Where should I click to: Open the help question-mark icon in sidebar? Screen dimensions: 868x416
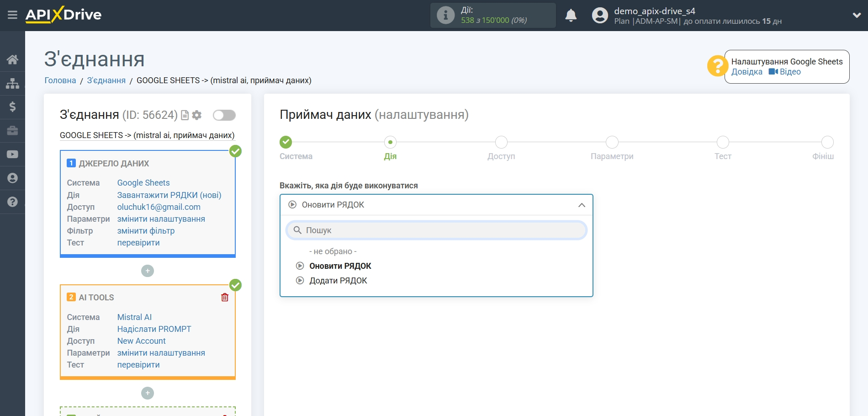[x=12, y=202]
